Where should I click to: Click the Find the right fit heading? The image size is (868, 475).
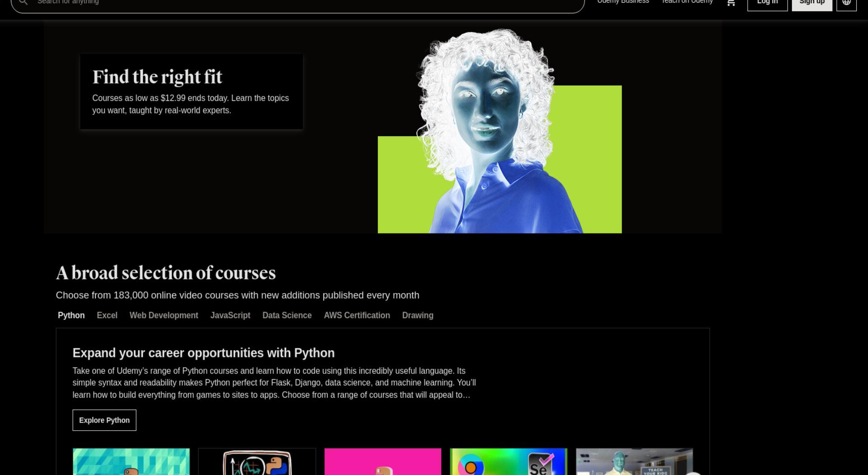tap(157, 77)
